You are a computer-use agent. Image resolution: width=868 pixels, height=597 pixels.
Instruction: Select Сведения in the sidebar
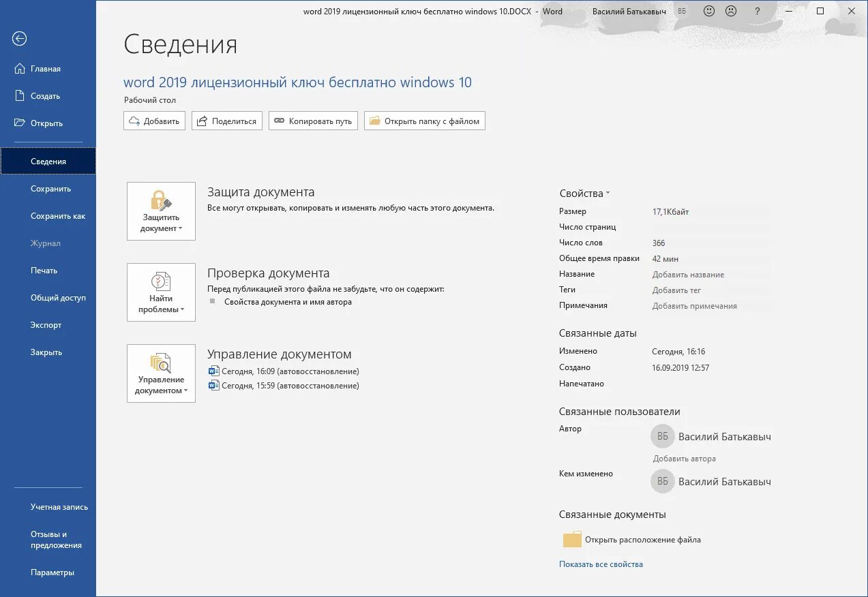coord(48,162)
